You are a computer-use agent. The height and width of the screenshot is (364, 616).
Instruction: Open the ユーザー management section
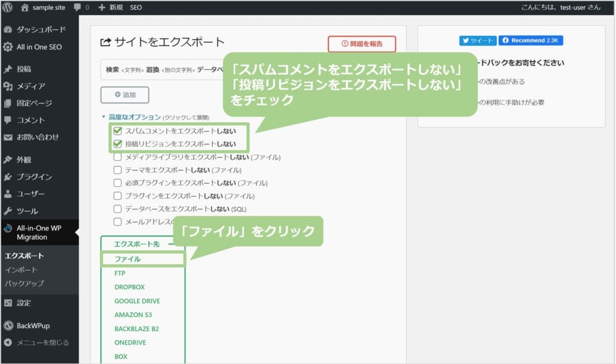pyautogui.click(x=8, y=194)
